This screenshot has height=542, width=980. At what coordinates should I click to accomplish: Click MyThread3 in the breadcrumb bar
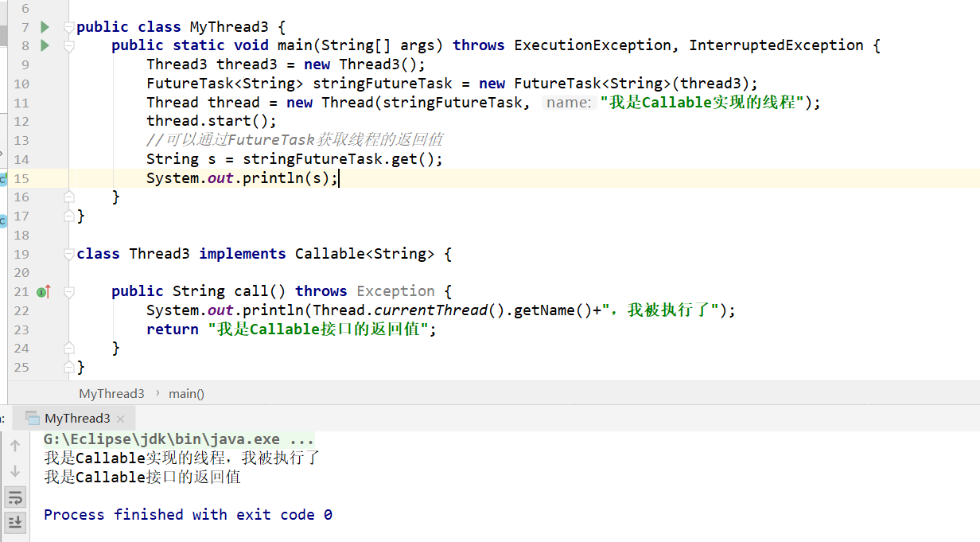[111, 394]
